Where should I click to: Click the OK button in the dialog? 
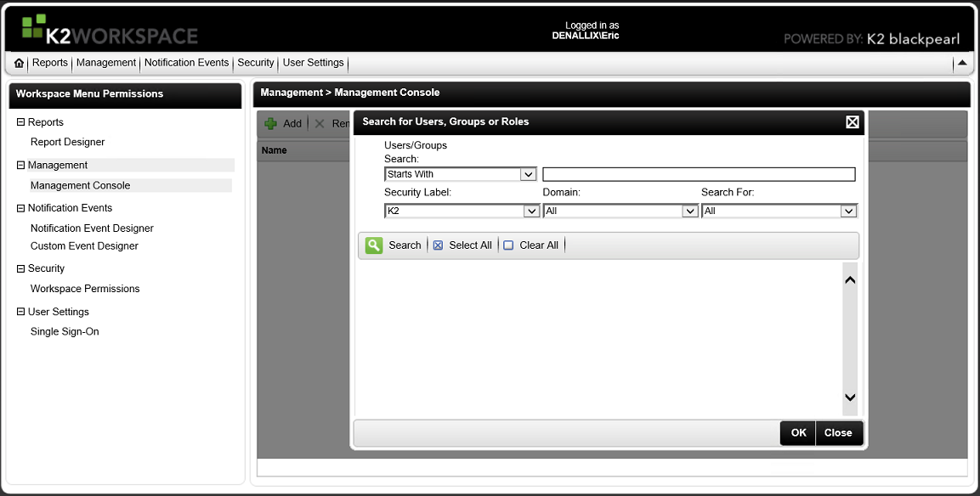(796, 432)
